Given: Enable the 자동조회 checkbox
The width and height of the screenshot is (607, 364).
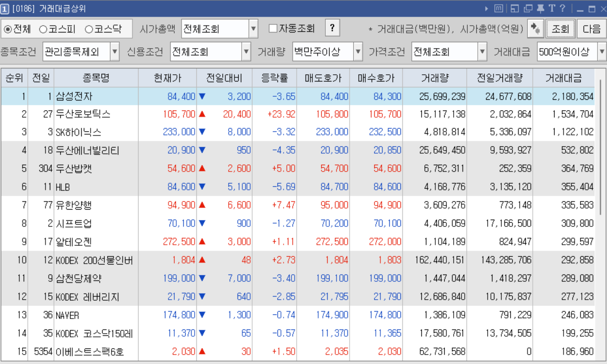Looking at the screenshot, I should click(273, 28).
